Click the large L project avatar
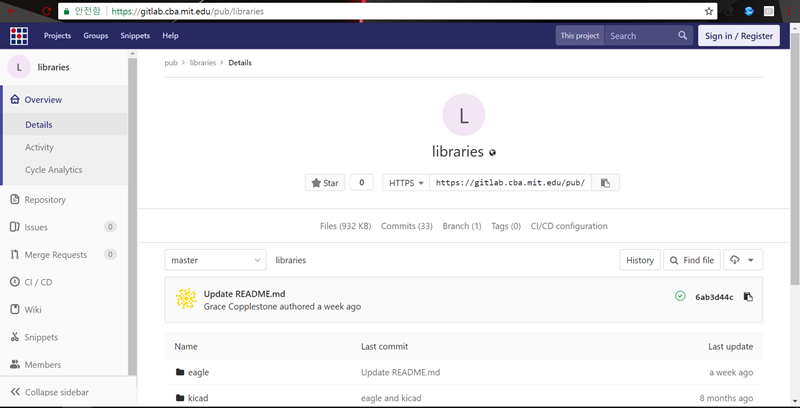This screenshot has height=408, width=800. pos(463,115)
